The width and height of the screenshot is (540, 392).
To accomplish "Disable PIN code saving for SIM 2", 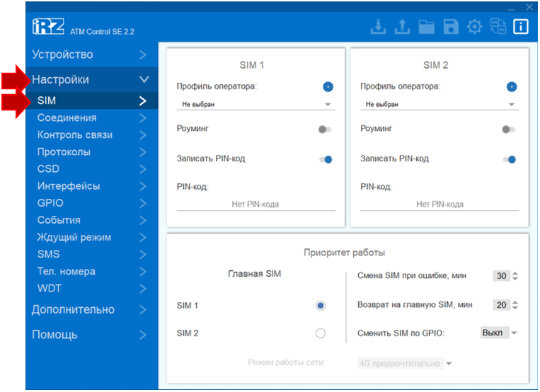I will (509, 159).
